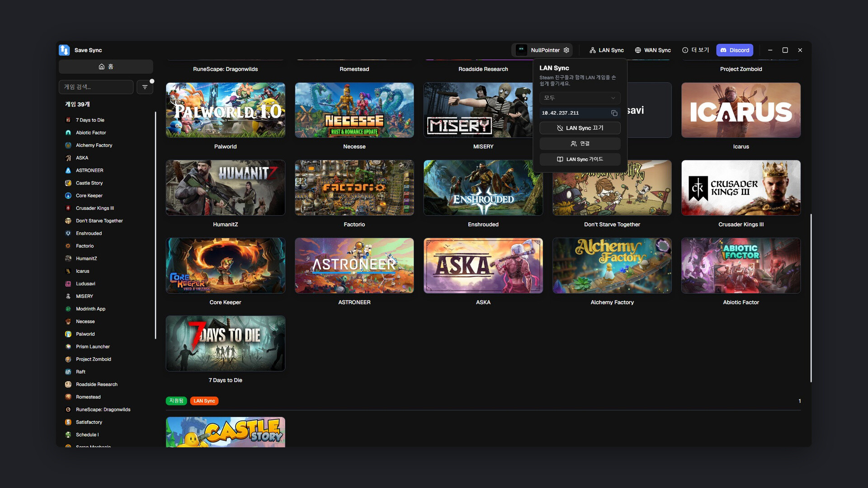Select Ludusavi icon in sidebar list

pyautogui.click(x=68, y=284)
